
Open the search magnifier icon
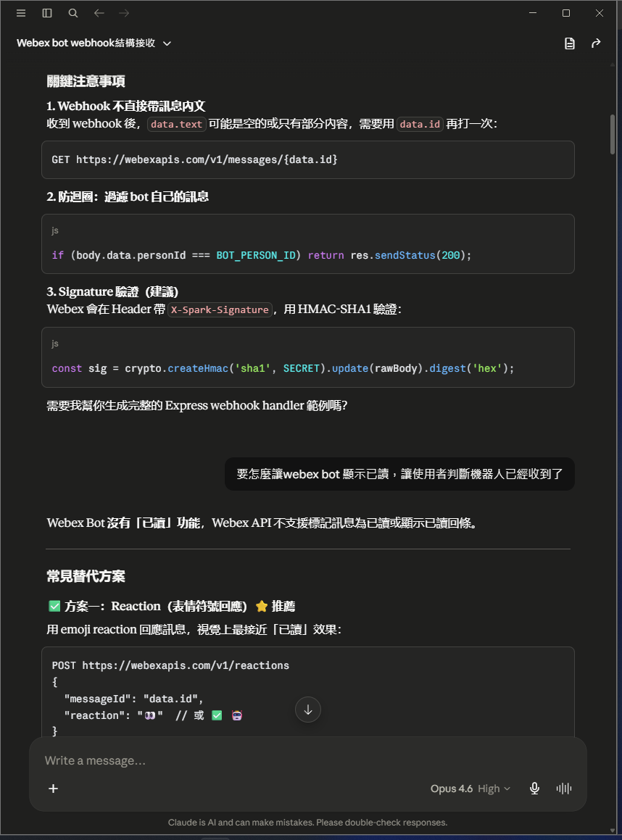[73, 13]
